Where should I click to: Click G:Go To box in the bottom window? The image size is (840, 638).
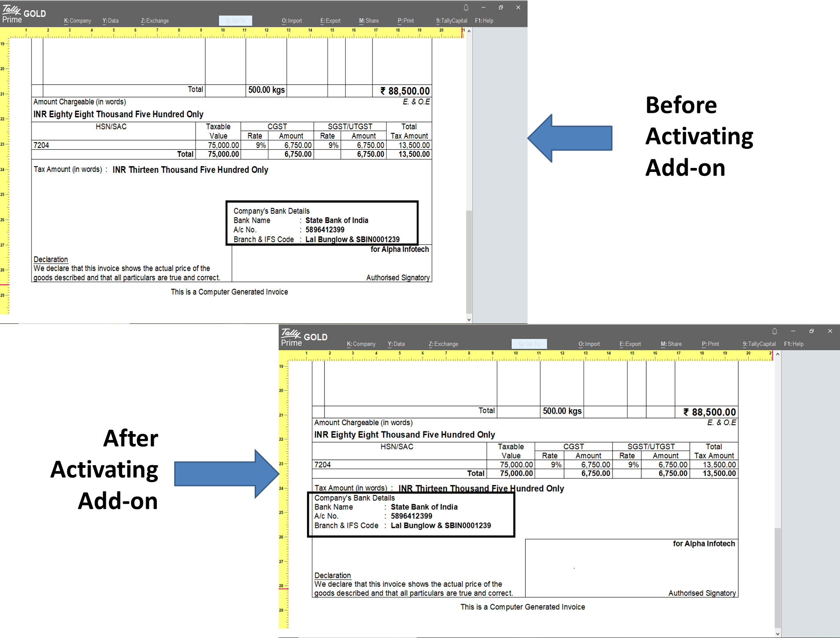point(529,344)
